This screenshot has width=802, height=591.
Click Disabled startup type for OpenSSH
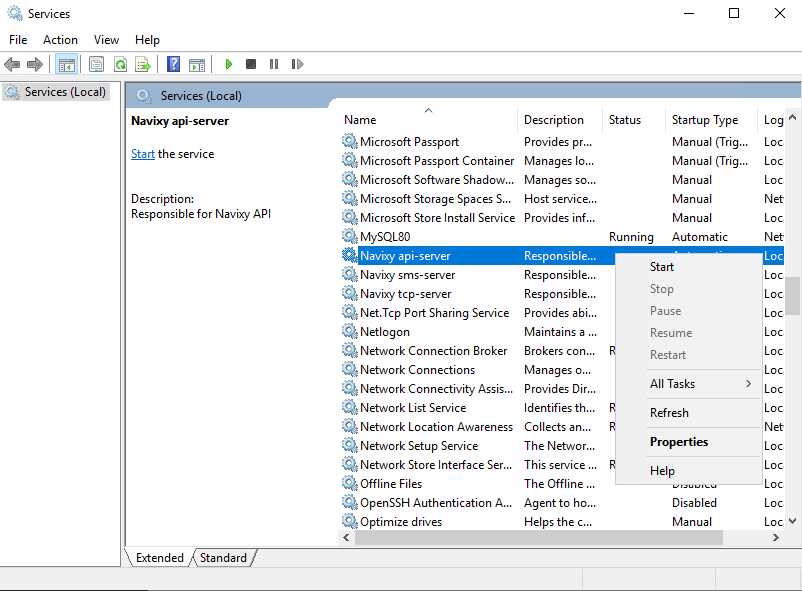point(694,502)
